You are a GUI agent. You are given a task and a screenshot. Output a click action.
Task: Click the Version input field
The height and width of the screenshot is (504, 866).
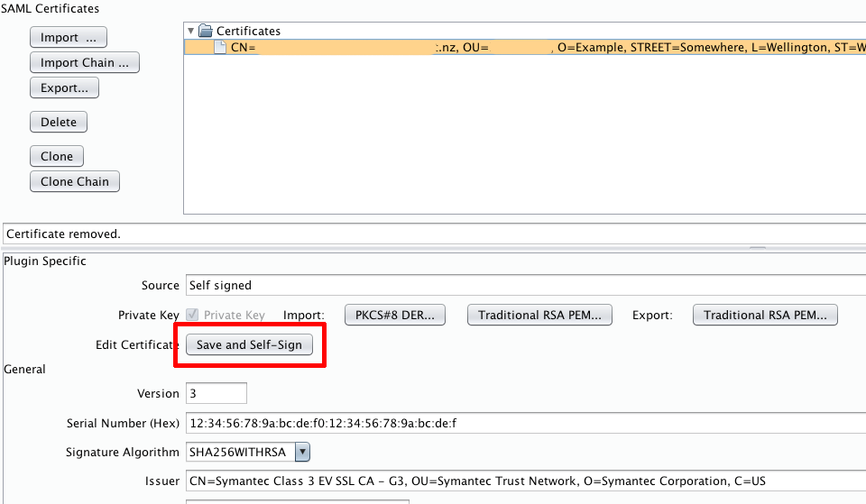point(216,394)
